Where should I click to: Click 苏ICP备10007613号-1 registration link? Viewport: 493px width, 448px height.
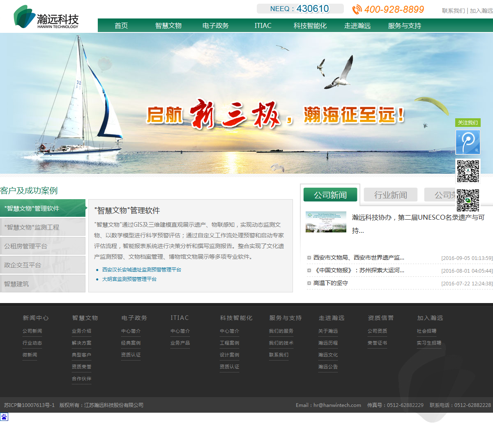[29, 405]
